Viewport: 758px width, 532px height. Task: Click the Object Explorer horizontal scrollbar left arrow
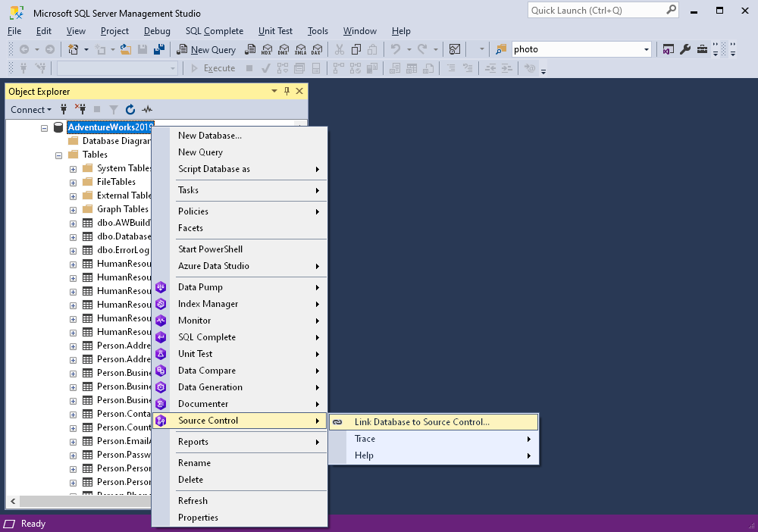(x=13, y=502)
